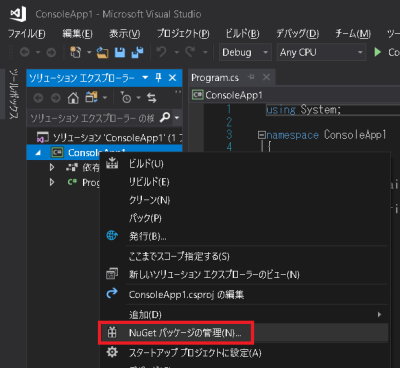Click the navigate backward toolbar icon
The height and width of the screenshot is (368, 400).
pos(25,52)
